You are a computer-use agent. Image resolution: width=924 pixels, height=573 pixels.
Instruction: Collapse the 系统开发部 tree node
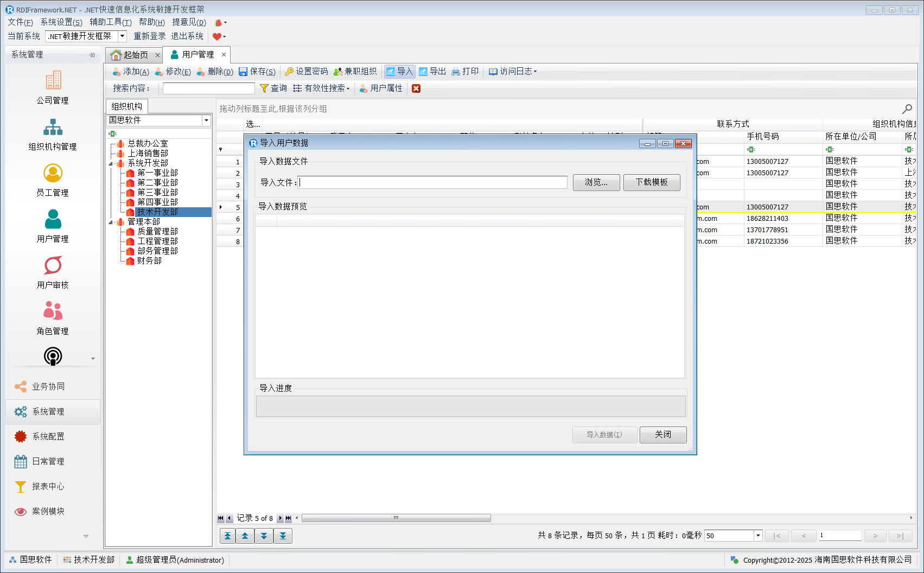click(111, 163)
